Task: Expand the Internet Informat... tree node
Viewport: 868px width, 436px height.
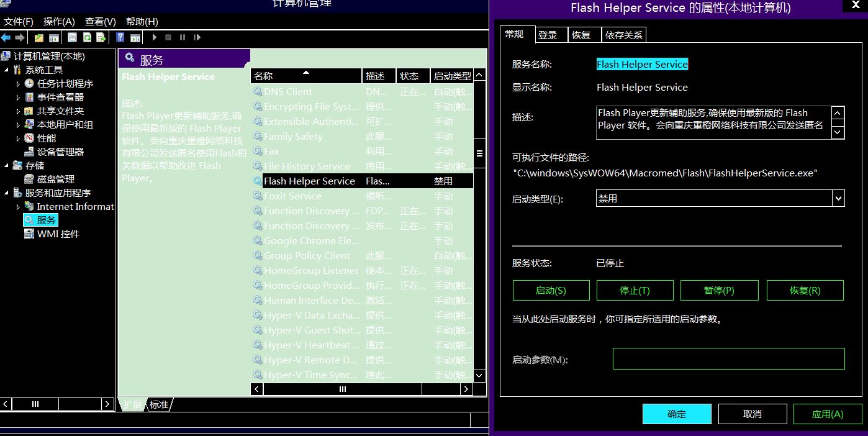Action: [x=18, y=206]
